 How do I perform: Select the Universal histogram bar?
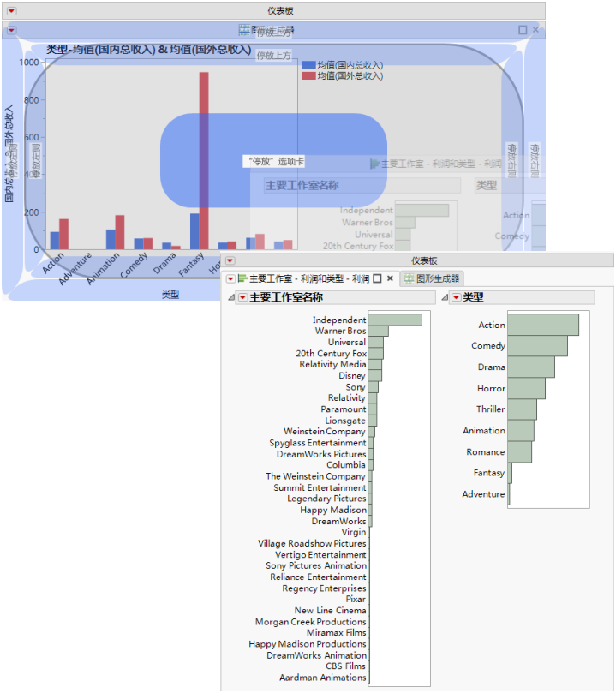click(x=376, y=342)
